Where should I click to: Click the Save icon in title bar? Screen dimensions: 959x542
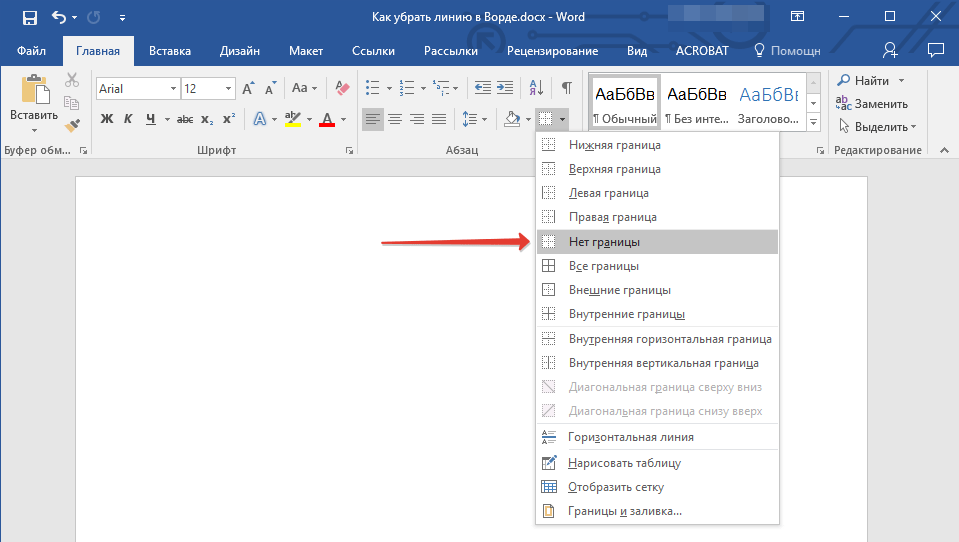(x=30, y=17)
